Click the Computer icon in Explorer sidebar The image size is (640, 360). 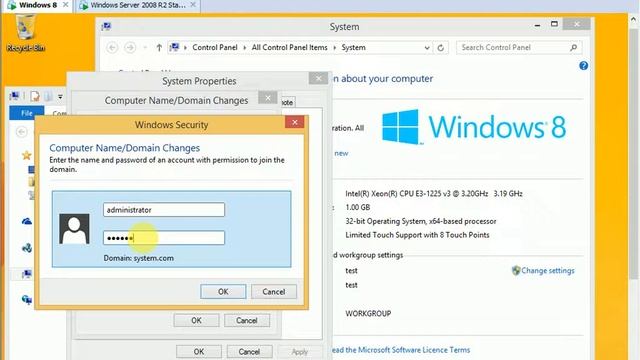pyautogui.click(x=27, y=274)
